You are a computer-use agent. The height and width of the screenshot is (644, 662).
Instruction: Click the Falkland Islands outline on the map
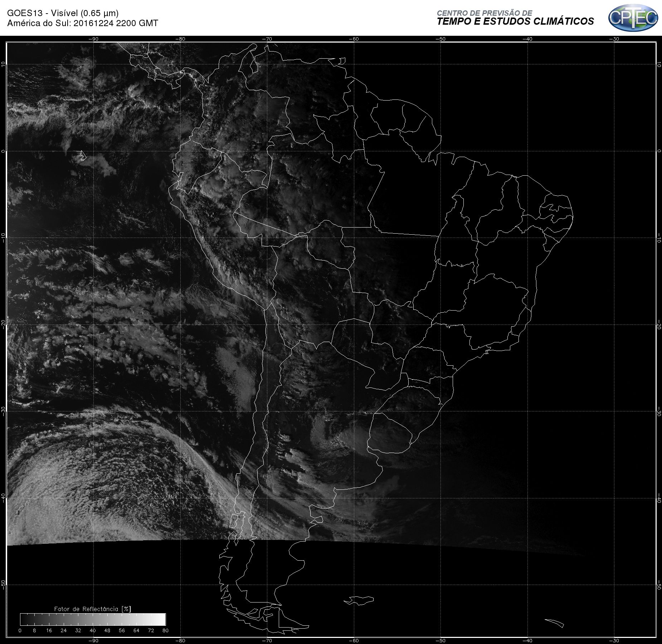coord(359,600)
